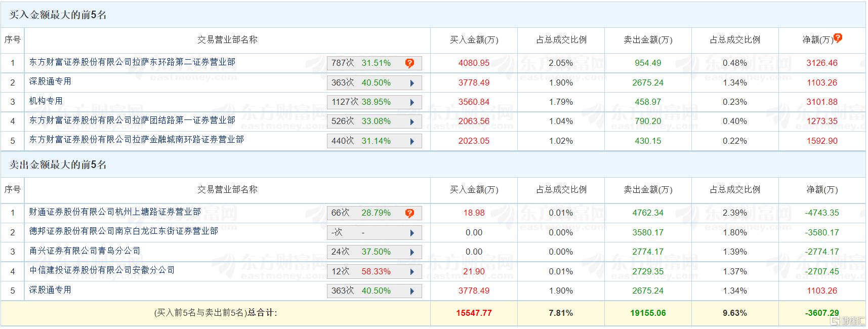Open 财通证券杭州上塘路证券营业部 link

(115, 212)
